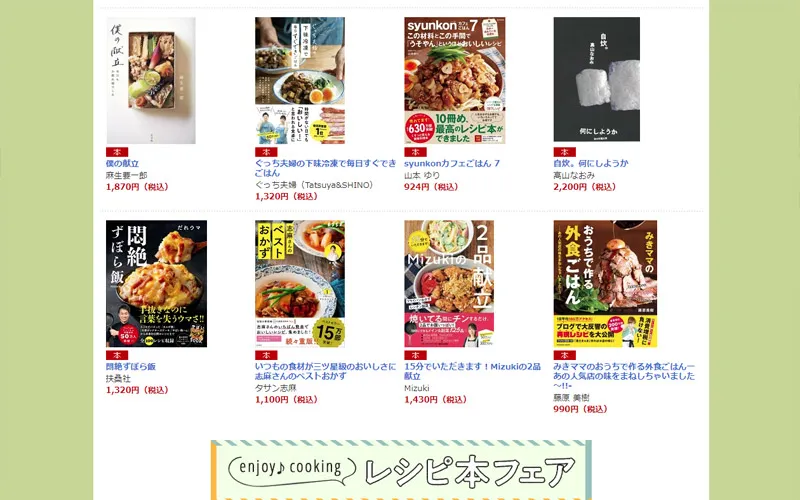This screenshot has height=500, width=800.
Task: Click the 自炊。何にしようか title link
Action: click(591, 163)
